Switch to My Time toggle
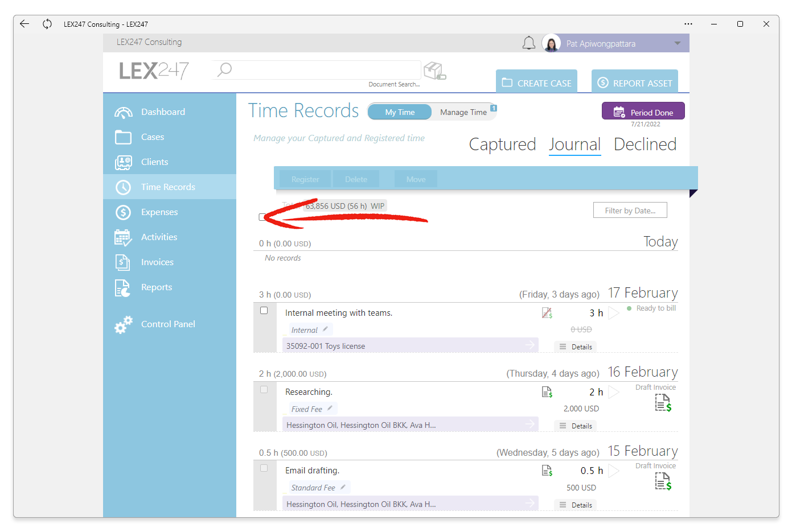This screenshot has height=532, width=792. click(x=400, y=112)
